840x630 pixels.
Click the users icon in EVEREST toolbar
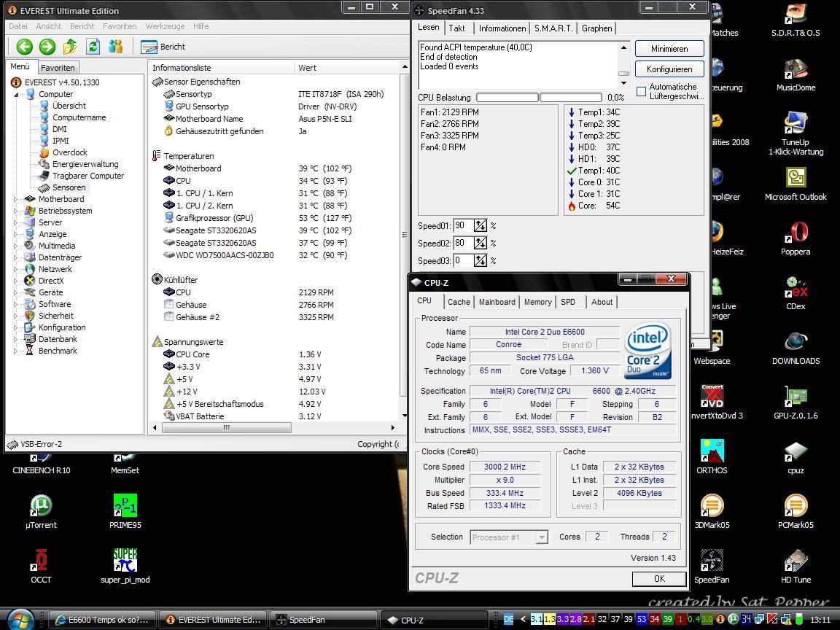(x=116, y=47)
